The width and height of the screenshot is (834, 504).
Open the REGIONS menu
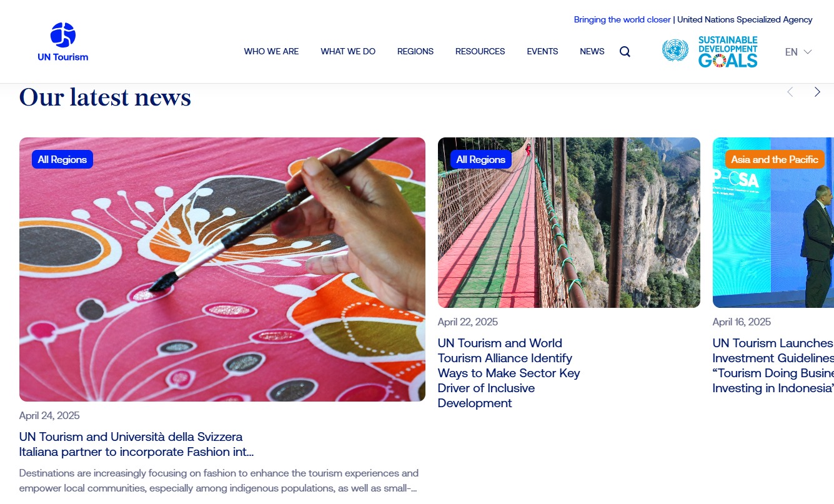point(415,51)
